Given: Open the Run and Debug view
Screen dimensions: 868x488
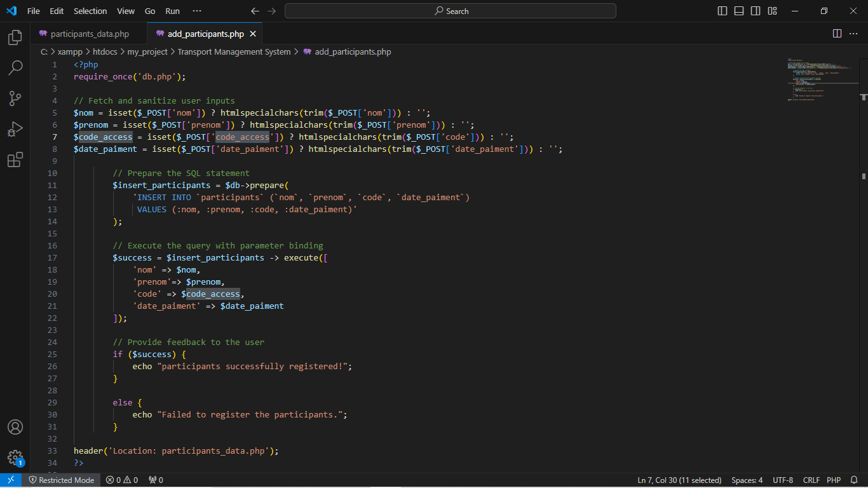Looking at the screenshot, I should click(15, 129).
